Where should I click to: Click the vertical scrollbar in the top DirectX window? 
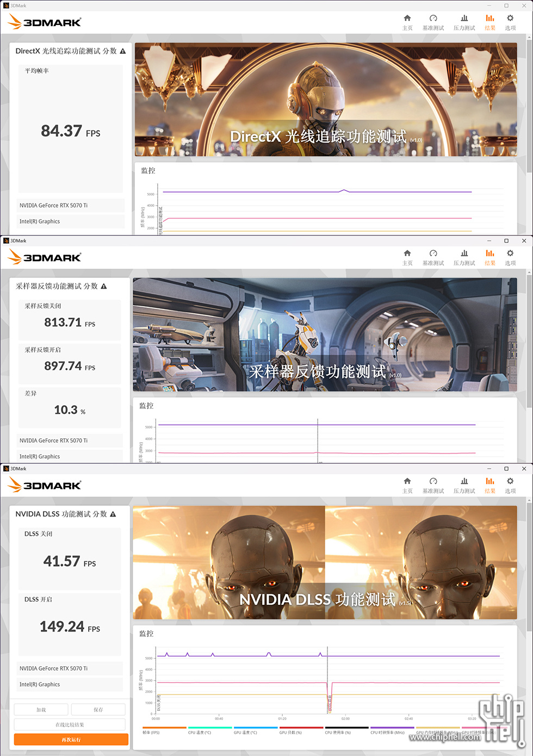(x=529, y=109)
